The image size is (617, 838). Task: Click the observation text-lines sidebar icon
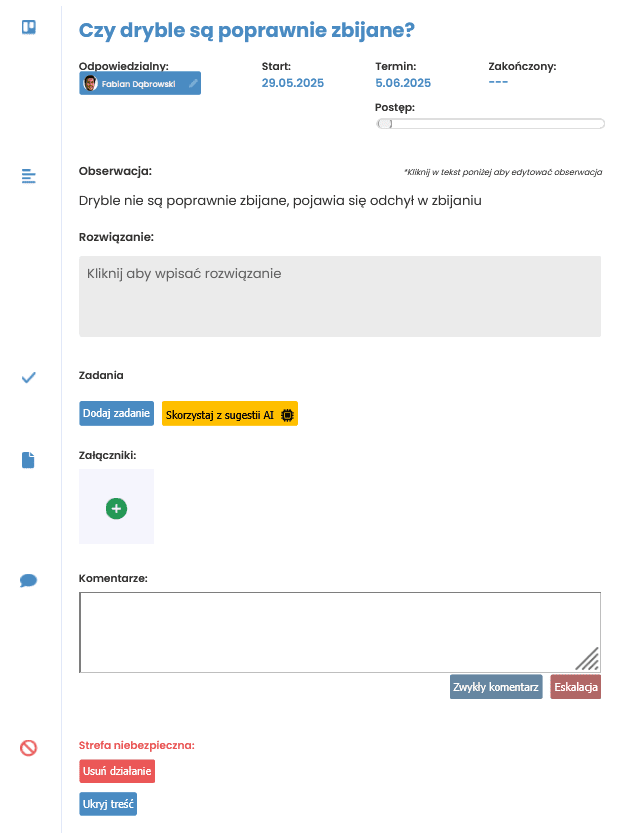coord(28,176)
